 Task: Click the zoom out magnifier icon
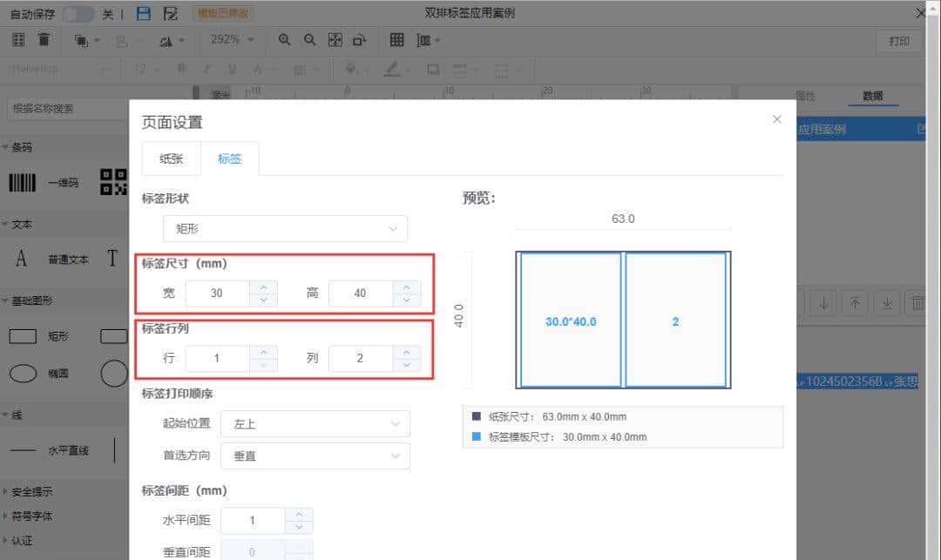click(x=308, y=39)
